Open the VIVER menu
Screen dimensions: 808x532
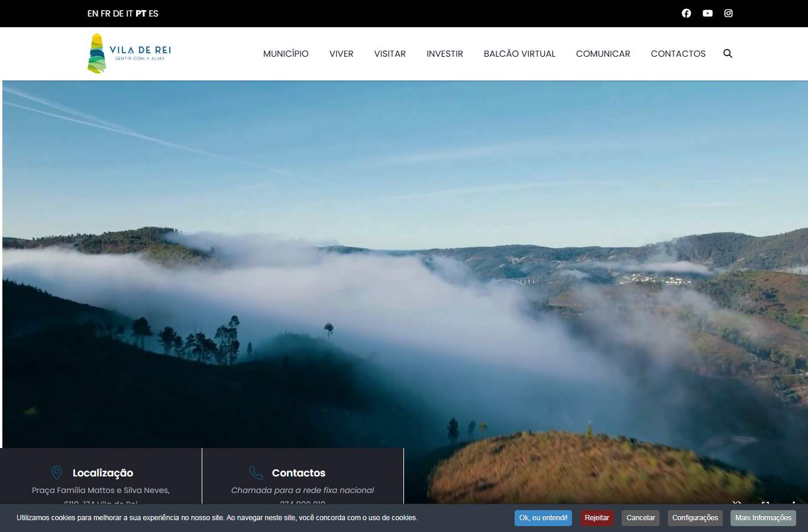tap(341, 53)
